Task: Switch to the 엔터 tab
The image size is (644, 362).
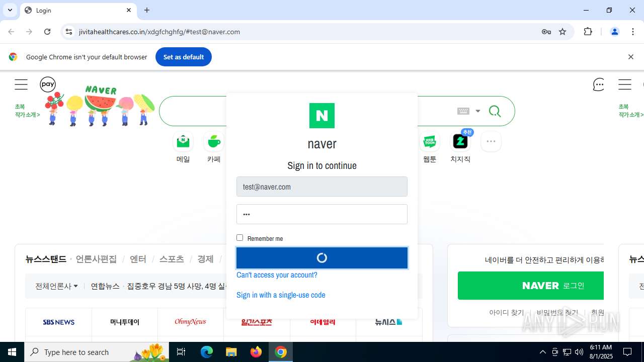Action: [138, 259]
